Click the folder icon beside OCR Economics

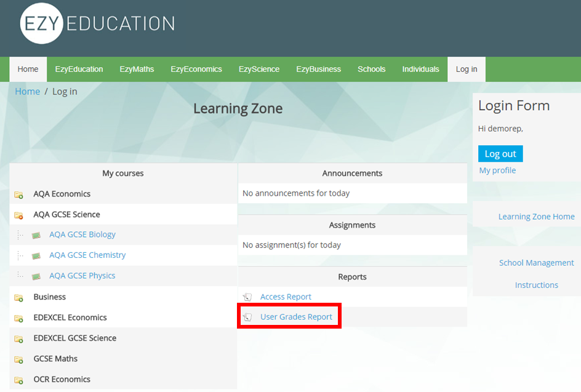click(x=18, y=380)
